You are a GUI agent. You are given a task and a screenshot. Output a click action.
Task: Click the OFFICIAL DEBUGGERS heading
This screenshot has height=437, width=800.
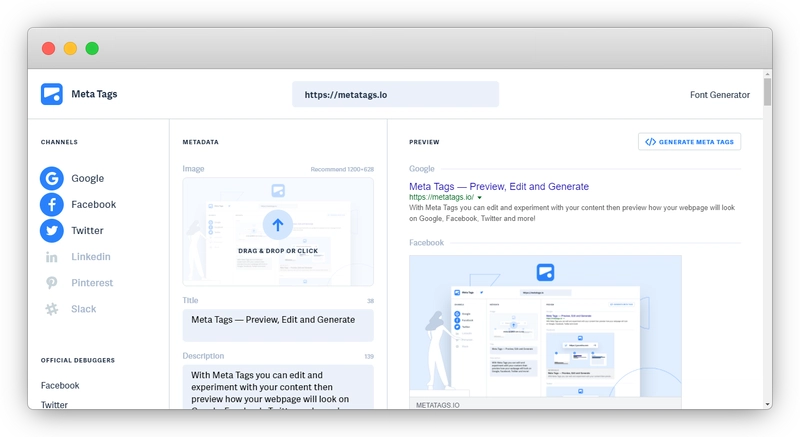[78, 361]
